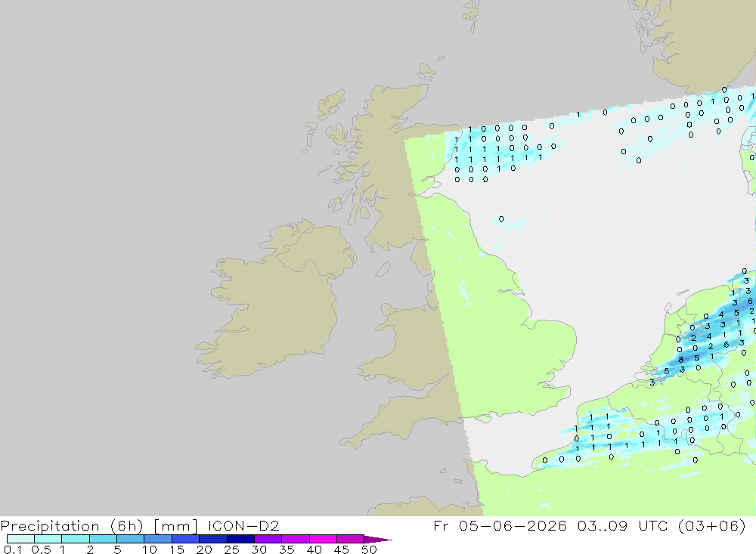Screen dimensions: 756x554
Task: Click the 'Precipitation' title word
Action: (x=50, y=526)
